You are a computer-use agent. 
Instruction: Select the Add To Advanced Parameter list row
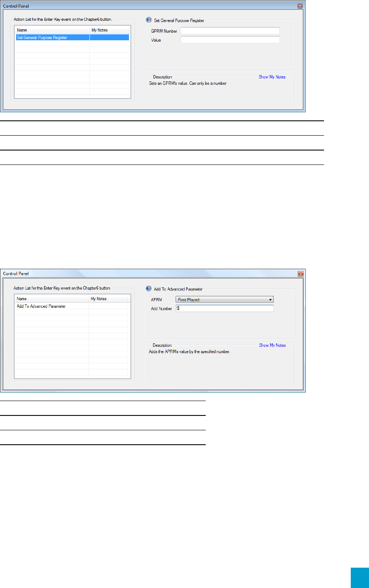(x=72, y=306)
